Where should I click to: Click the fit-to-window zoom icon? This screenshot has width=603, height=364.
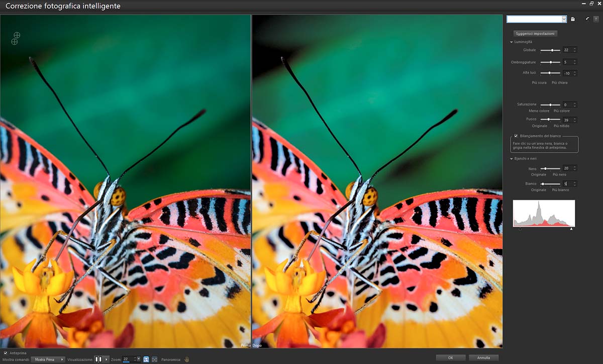click(x=154, y=359)
